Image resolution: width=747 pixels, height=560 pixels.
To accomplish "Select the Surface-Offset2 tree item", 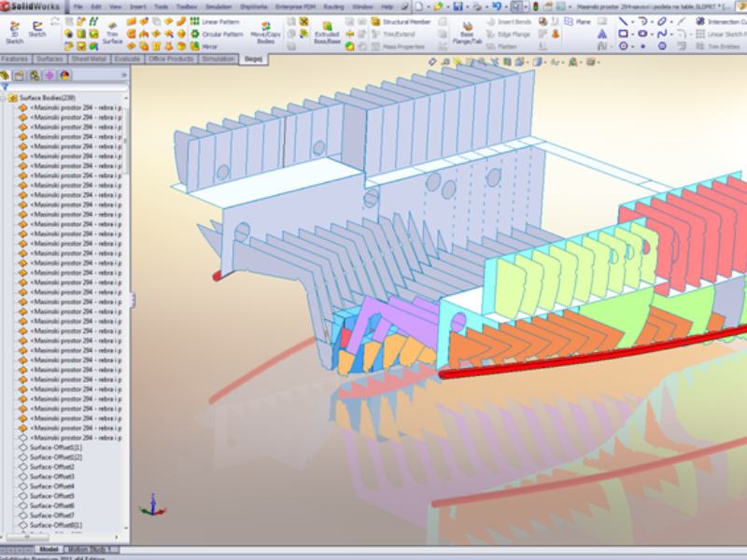I will [51, 467].
